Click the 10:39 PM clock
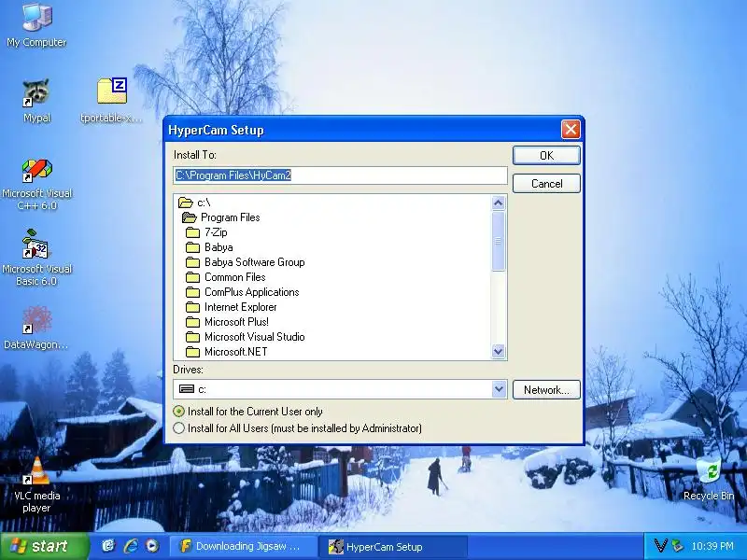The height and width of the screenshot is (560, 747). 712,546
